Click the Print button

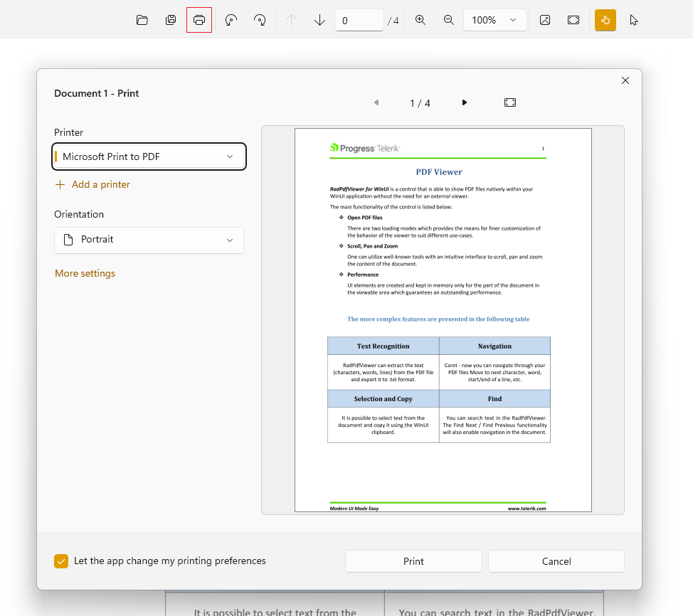click(413, 561)
